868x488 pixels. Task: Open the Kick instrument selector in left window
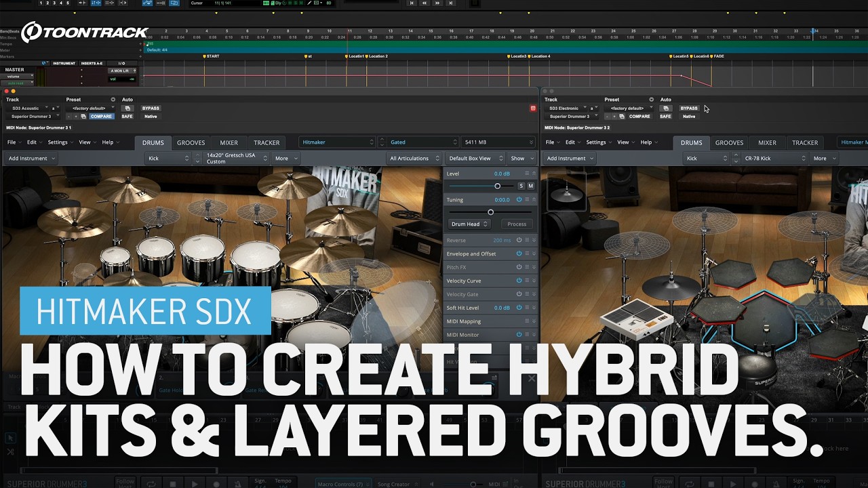pyautogui.click(x=170, y=159)
